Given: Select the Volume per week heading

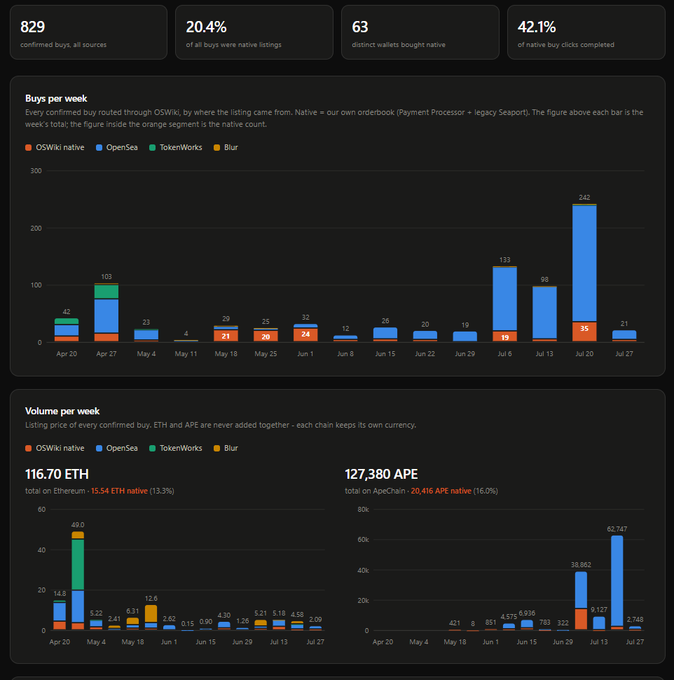Looking at the screenshot, I should pyautogui.click(x=62, y=411).
